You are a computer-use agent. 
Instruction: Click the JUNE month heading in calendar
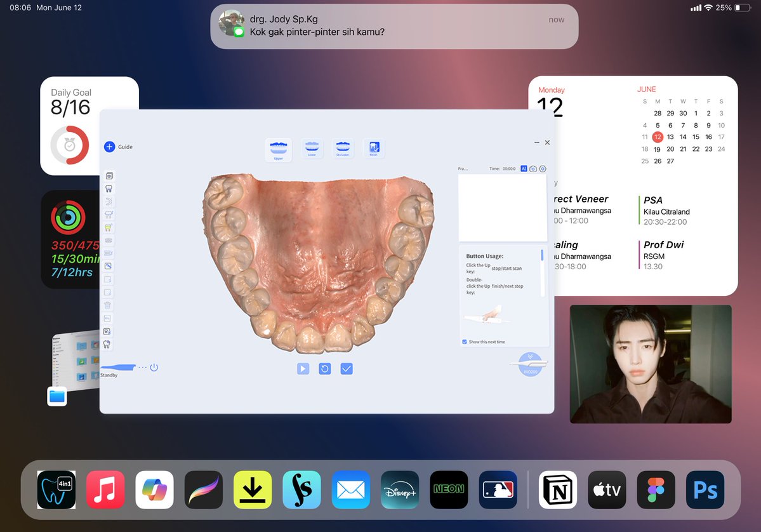647,90
